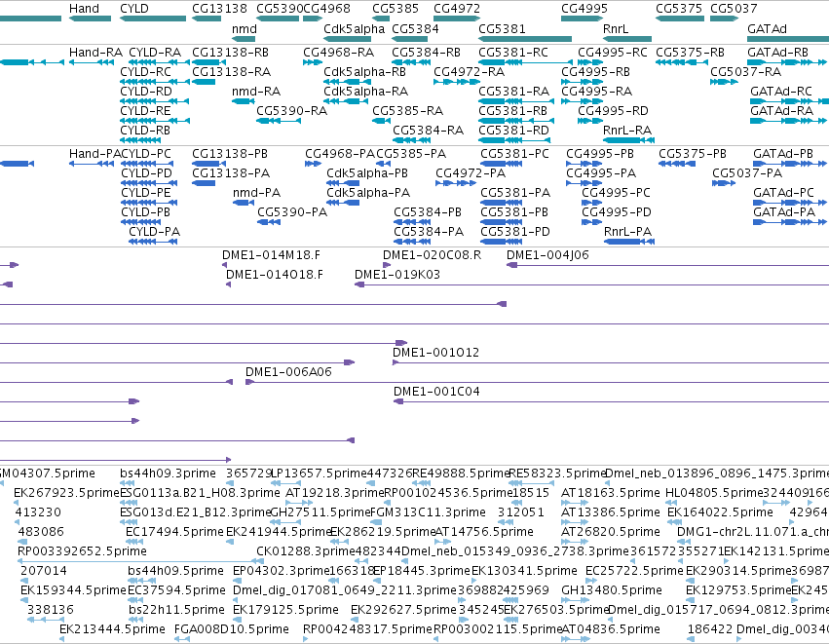Open the CG5381-PD protein label
Screen dimensions: 829x644
(515, 232)
